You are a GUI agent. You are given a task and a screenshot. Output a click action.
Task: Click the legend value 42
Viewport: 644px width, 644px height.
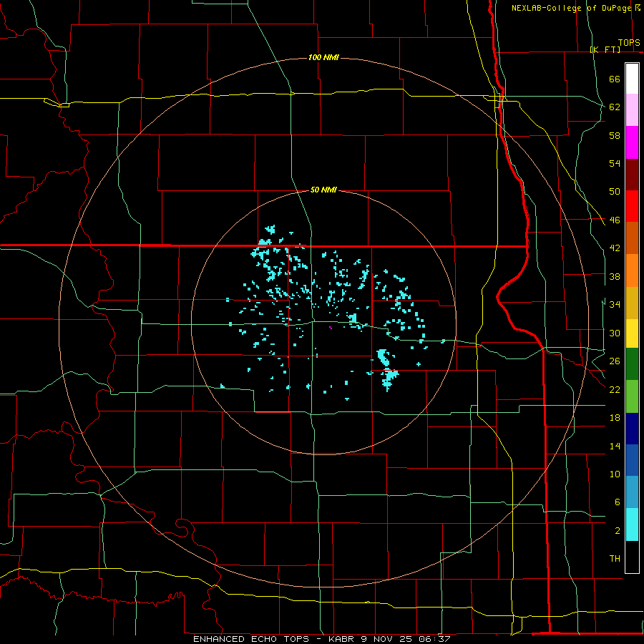615,248
